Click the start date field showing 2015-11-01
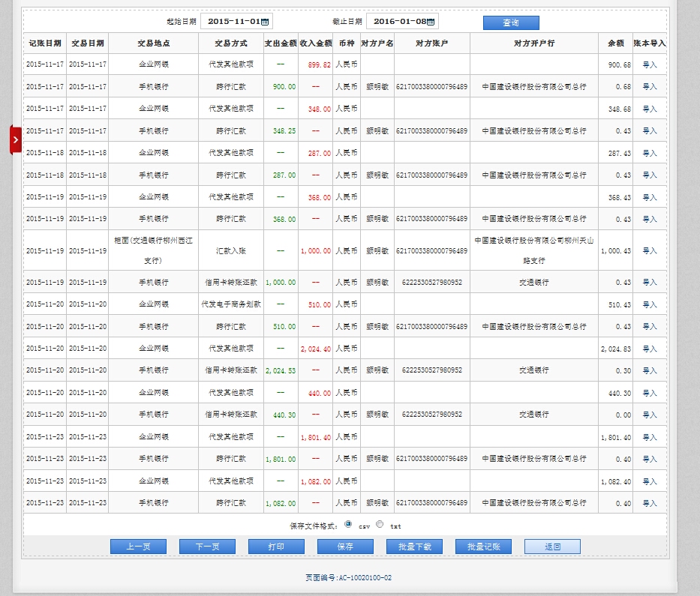Screen dimensions: 700x596 [233, 22]
